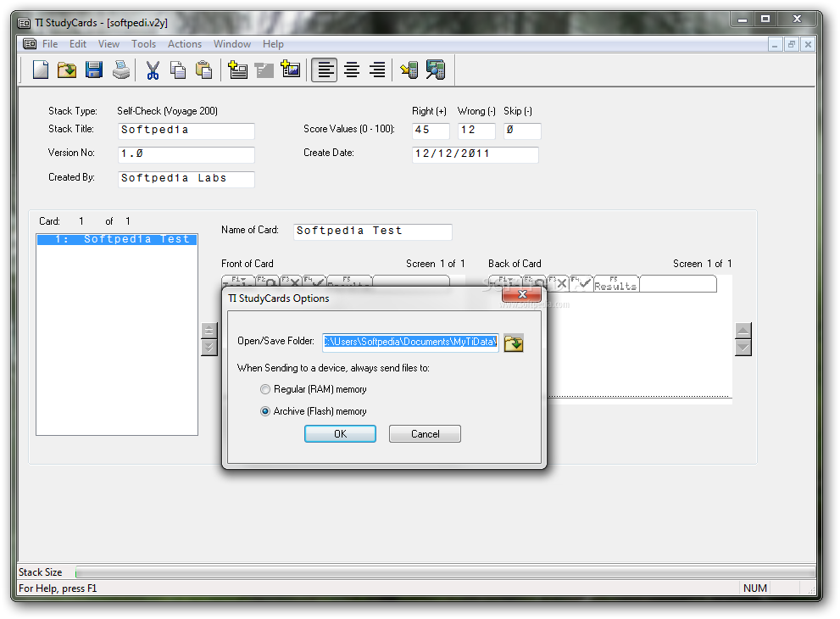
Task: Click the Skip (-) score field
Action: (522, 131)
